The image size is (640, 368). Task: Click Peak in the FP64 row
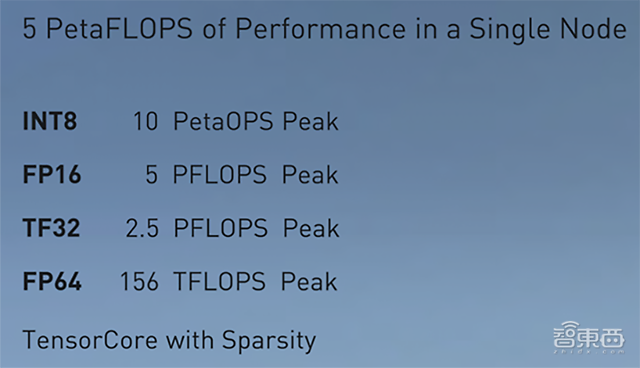(x=309, y=282)
